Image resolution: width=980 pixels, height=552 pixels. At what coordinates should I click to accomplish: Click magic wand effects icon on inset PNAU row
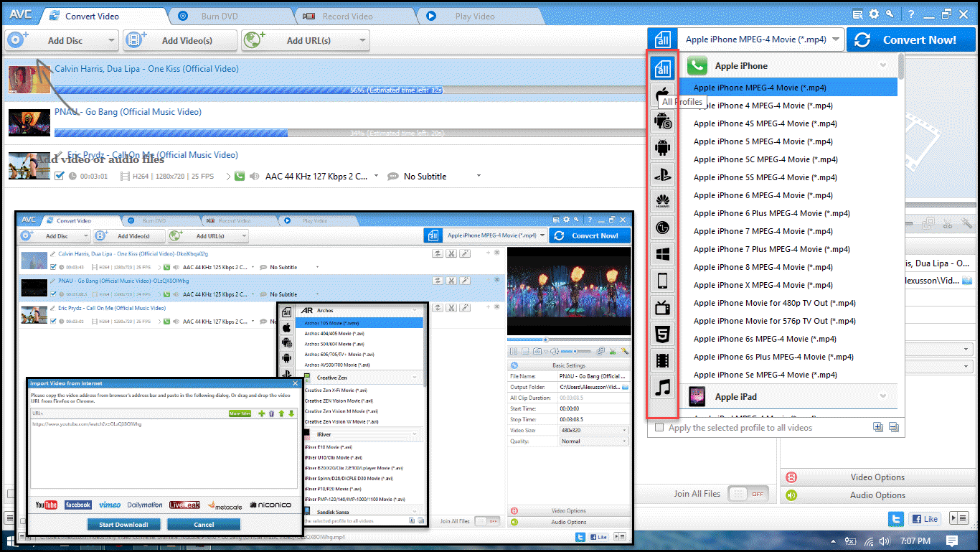click(x=465, y=281)
